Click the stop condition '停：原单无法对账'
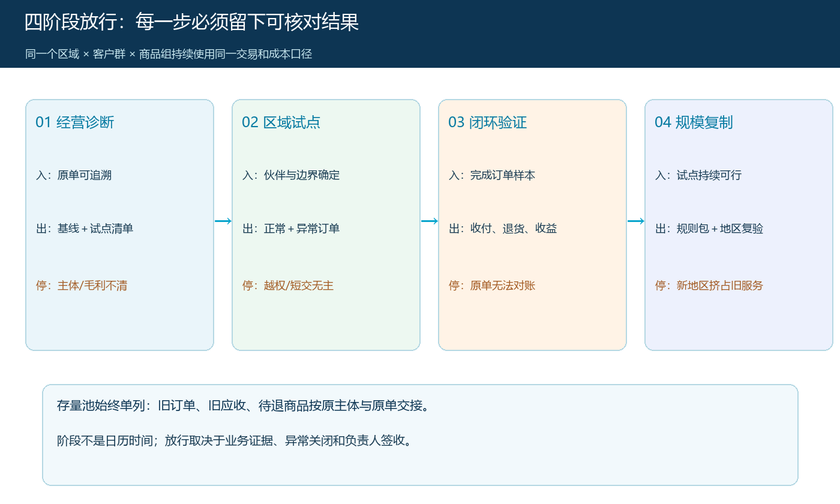 tap(492, 286)
